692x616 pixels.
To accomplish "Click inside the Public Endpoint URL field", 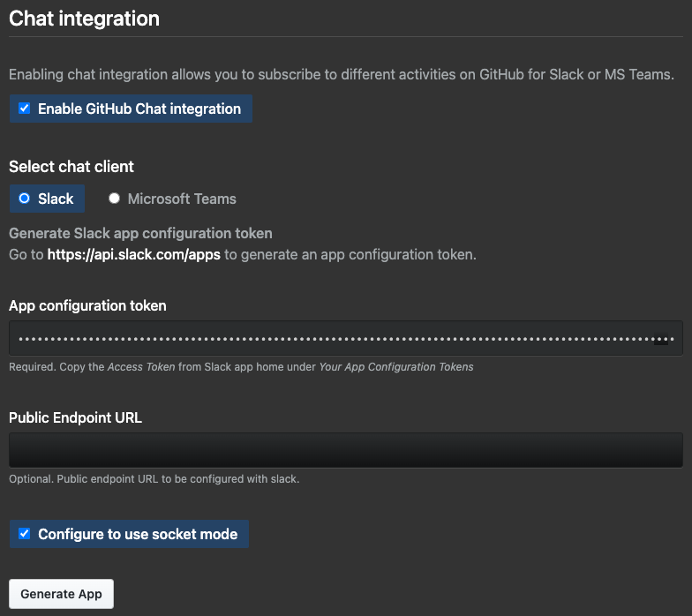I will click(345, 449).
